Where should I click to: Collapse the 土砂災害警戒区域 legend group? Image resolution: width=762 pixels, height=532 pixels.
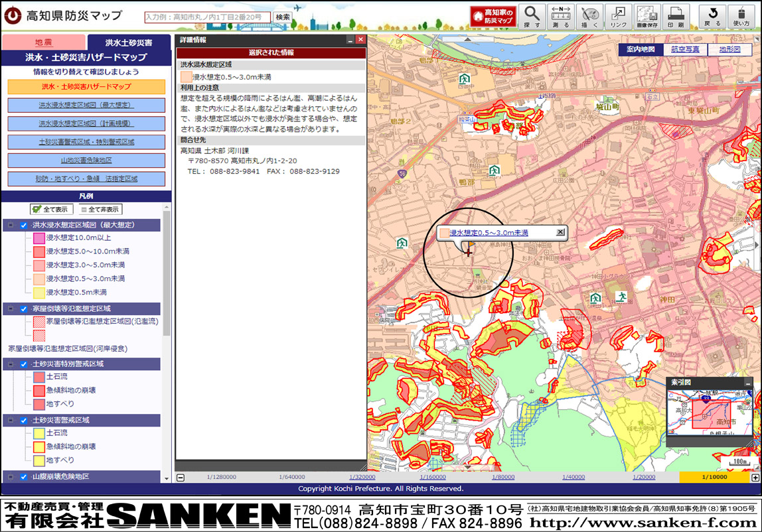pyautogui.click(x=11, y=421)
